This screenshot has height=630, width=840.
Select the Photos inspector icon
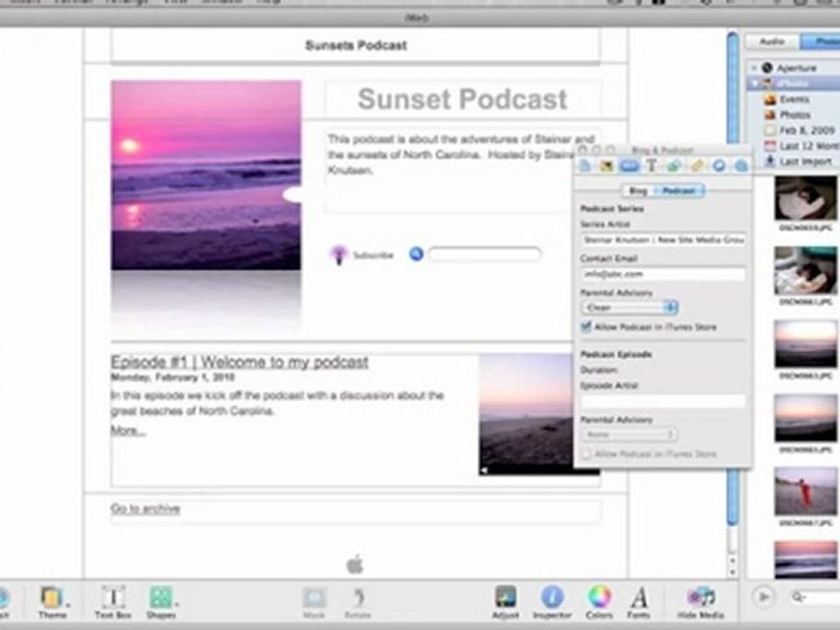point(606,166)
